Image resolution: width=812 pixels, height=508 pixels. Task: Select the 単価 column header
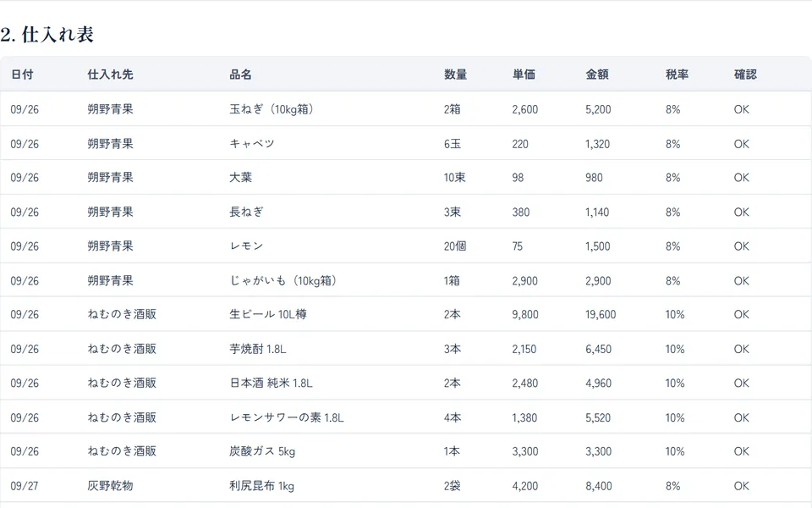click(x=524, y=75)
